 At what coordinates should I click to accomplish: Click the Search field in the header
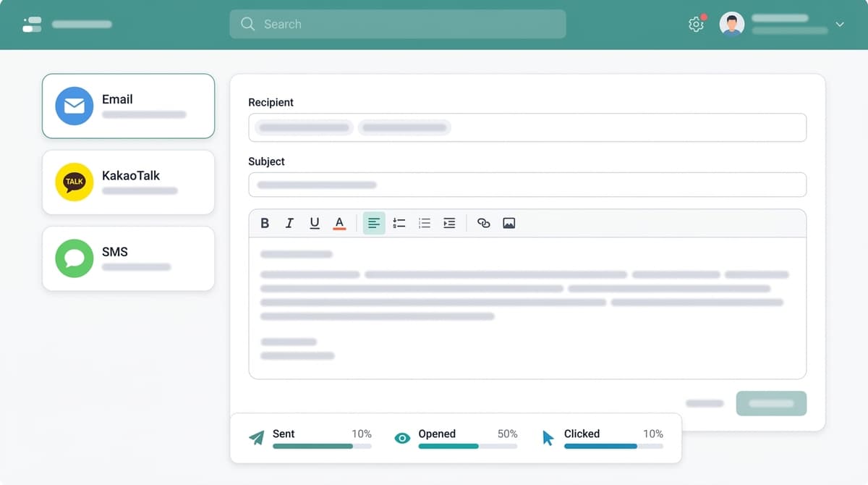coord(398,24)
